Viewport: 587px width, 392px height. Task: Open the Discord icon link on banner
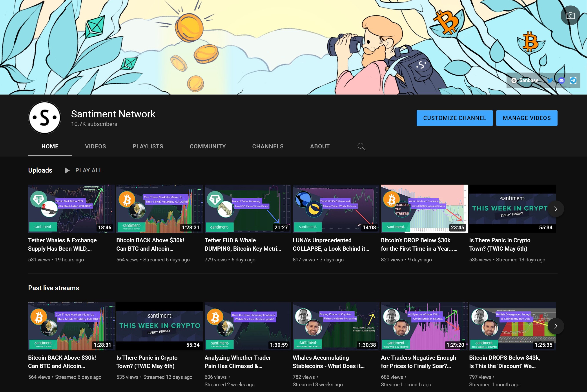click(x=561, y=80)
